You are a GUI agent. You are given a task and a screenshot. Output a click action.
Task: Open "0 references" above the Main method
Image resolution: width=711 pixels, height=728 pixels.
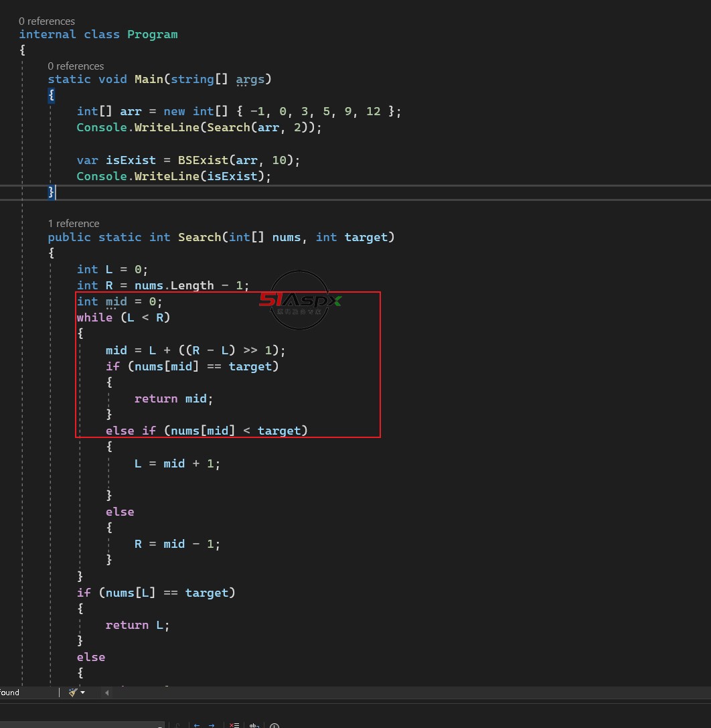76,66
